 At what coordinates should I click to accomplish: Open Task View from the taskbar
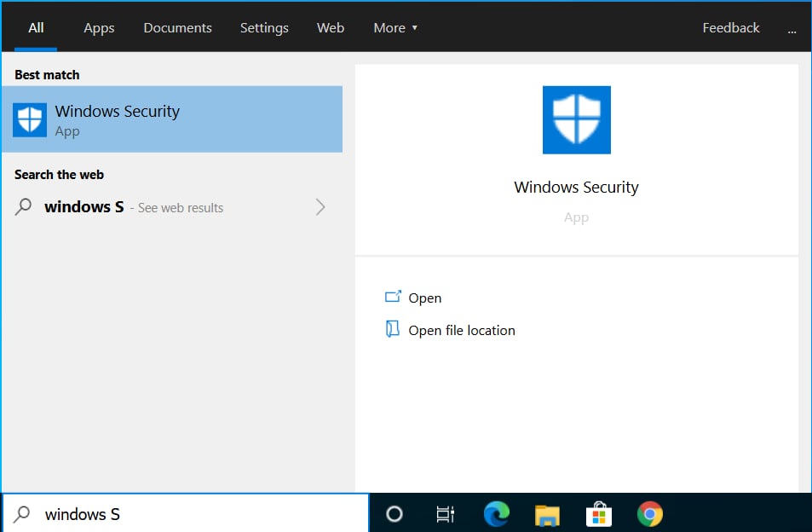(x=445, y=514)
